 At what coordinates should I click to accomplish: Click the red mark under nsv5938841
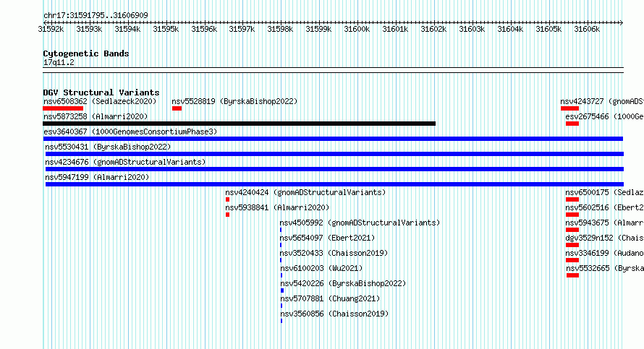click(x=227, y=215)
